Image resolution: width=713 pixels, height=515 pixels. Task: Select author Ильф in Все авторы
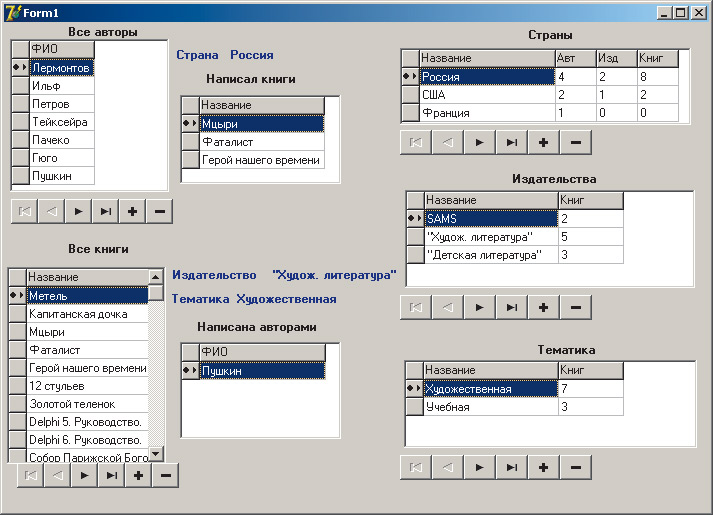pos(62,86)
